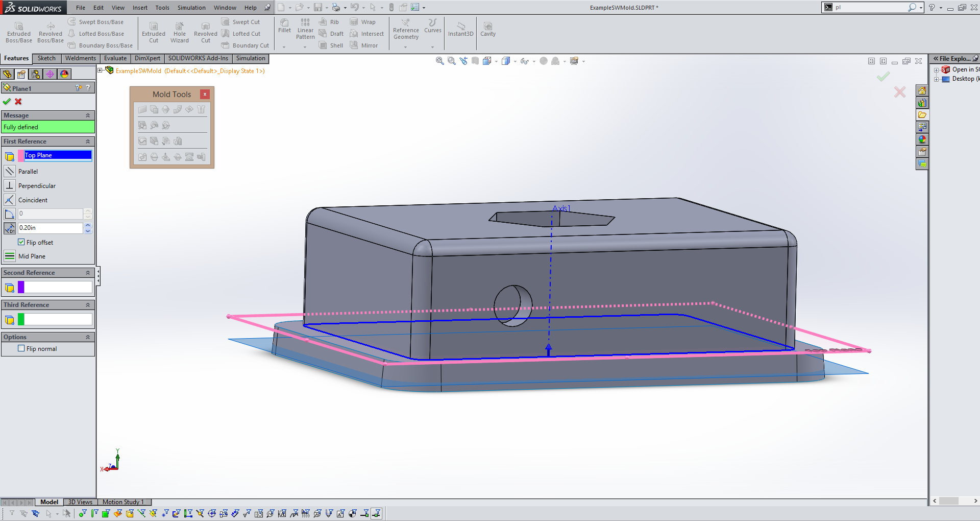
Task: Switch to the Evaluate tab
Action: [115, 58]
